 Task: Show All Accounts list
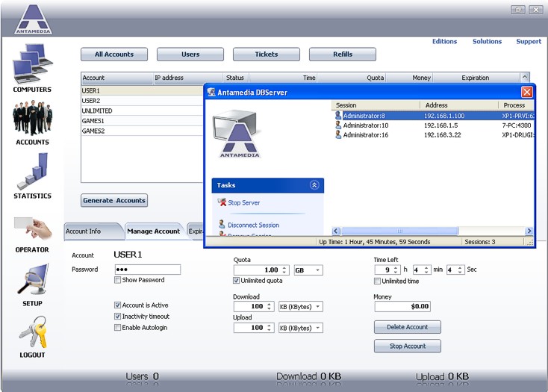pyautogui.click(x=114, y=55)
